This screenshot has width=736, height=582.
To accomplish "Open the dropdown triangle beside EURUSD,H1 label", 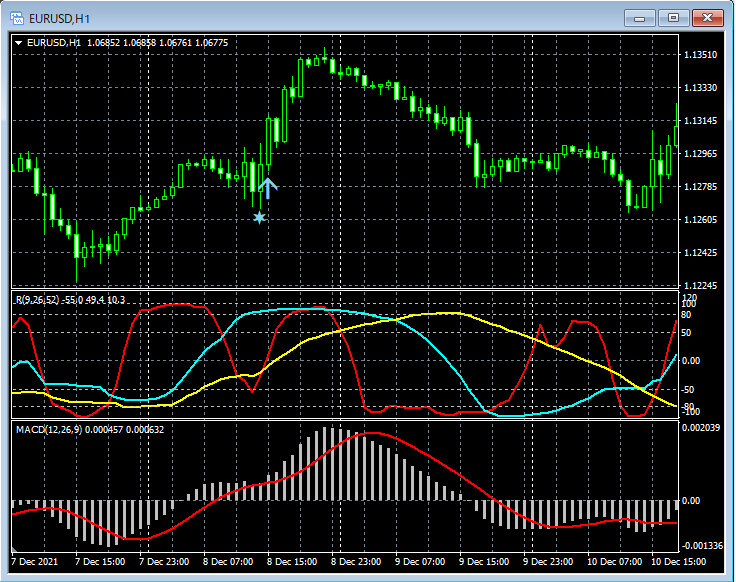I will (x=19, y=43).
